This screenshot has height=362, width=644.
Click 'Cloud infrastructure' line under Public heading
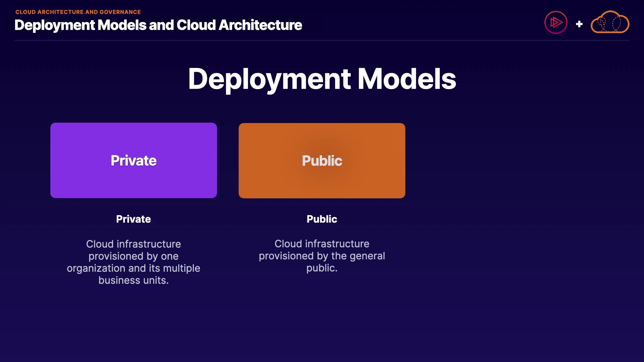322,244
